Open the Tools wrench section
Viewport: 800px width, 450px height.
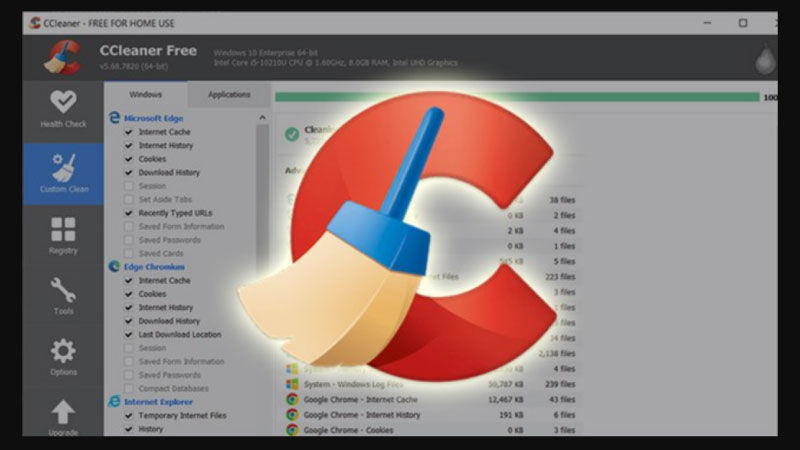[63, 296]
